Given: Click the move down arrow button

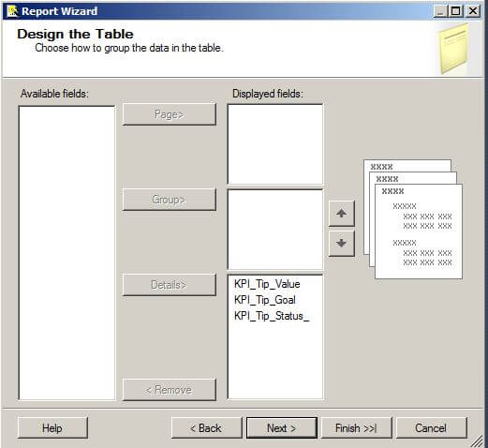Looking at the screenshot, I should pyautogui.click(x=342, y=244).
